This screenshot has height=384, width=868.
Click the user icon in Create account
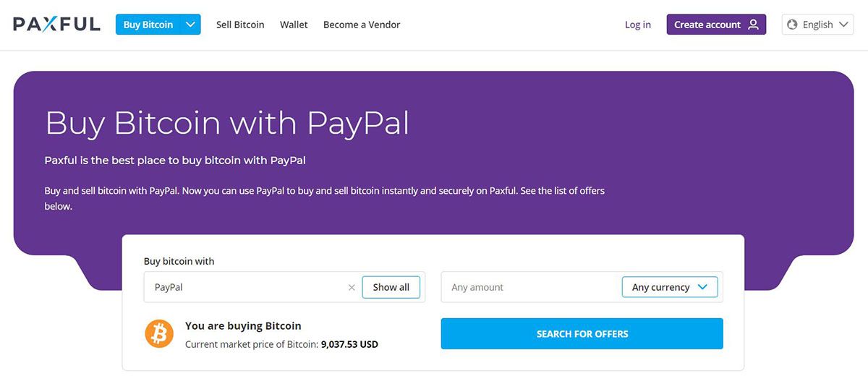tap(754, 25)
